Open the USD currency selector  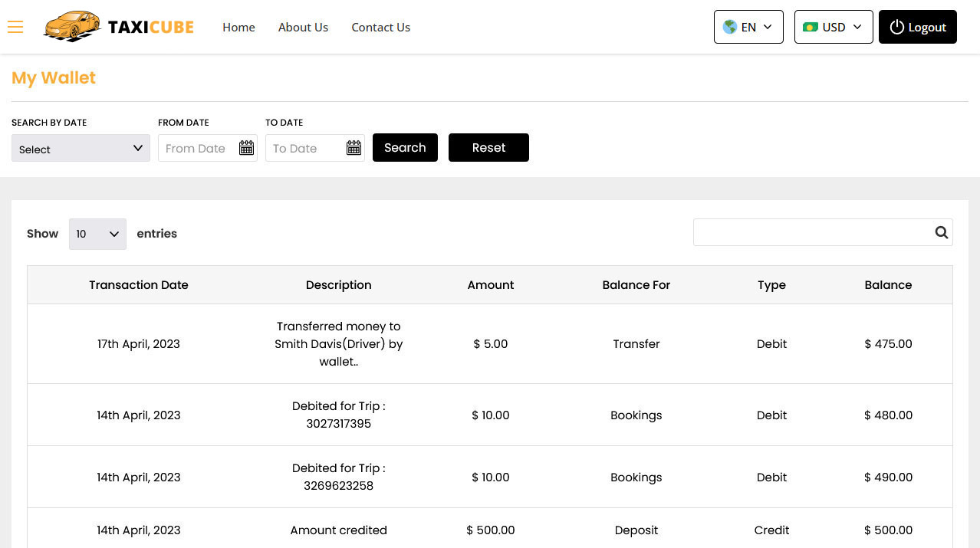(x=834, y=27)
